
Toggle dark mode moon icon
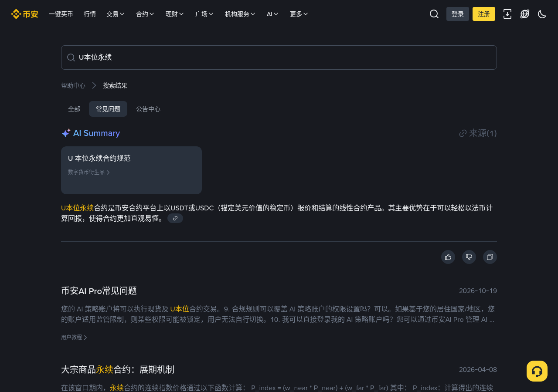pos(542,14)
